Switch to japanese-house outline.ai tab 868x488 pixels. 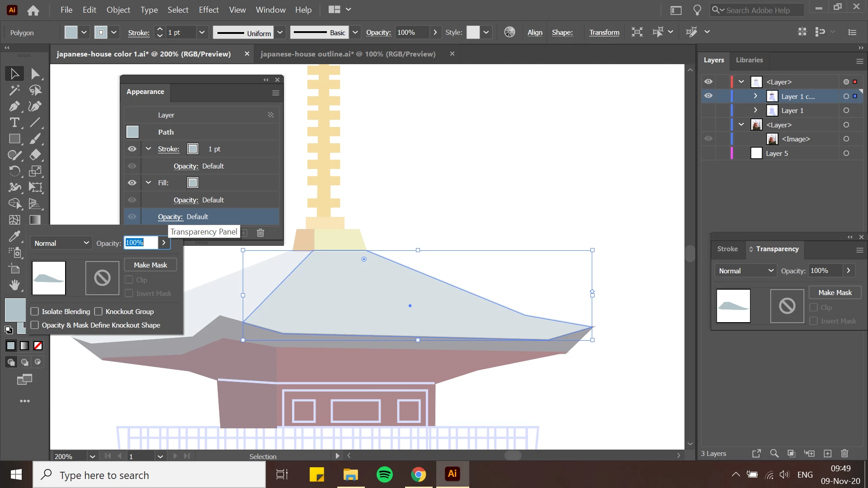click(x=348, y=54)
